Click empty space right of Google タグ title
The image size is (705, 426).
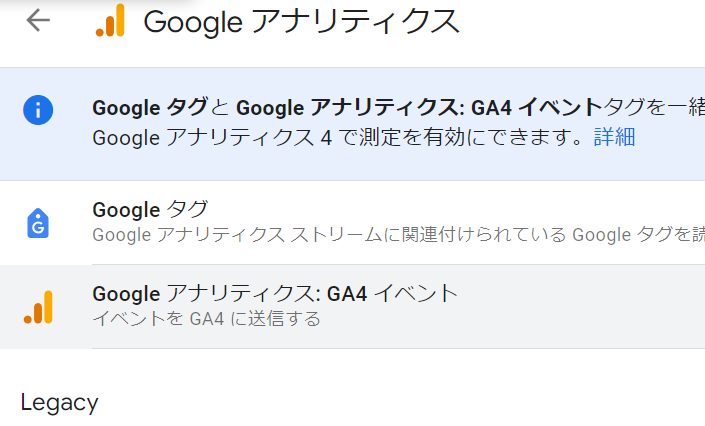coord(450,210)
